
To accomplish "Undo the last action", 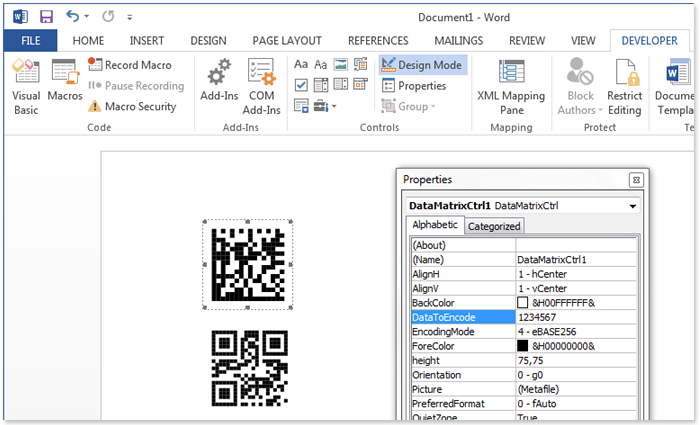I will tap(72, 17).
